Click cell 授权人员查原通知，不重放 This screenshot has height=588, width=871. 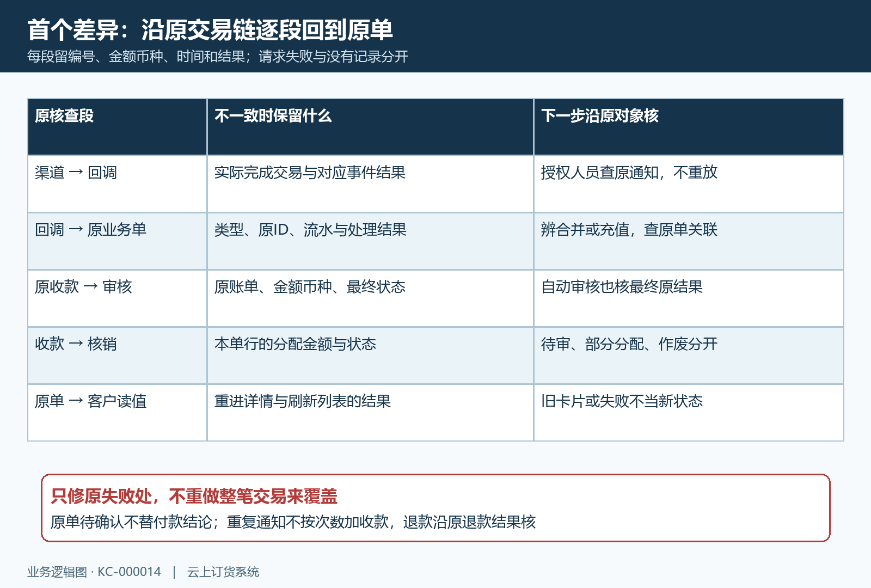tap(689, 184)
